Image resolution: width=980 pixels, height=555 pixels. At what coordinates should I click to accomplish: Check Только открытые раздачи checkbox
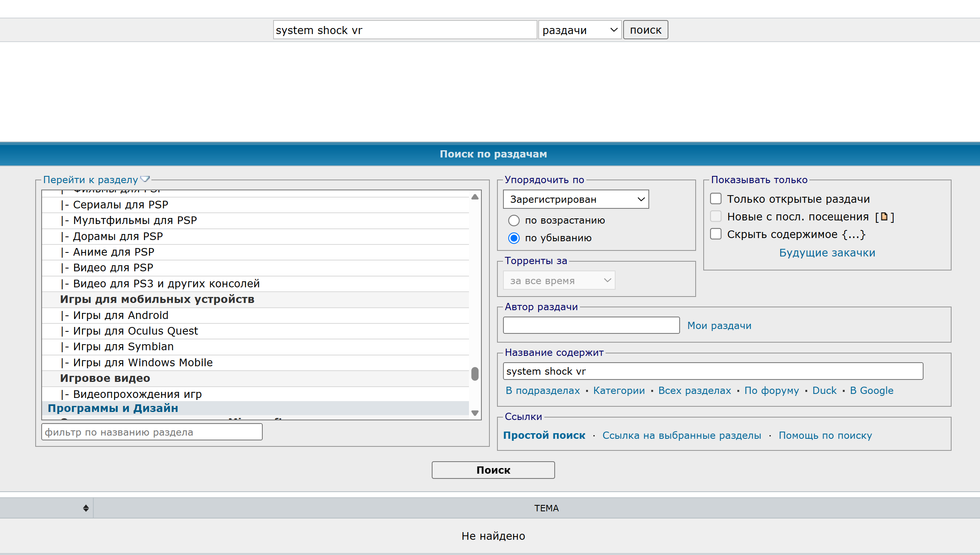click(716, 199)
